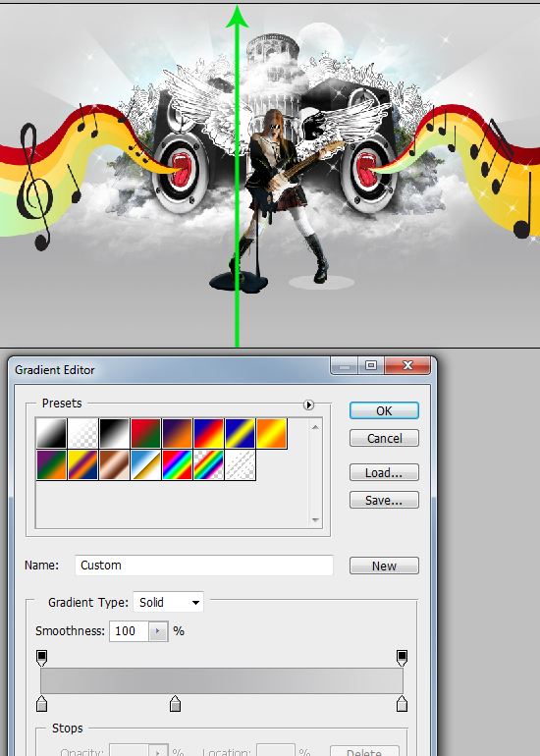The width and height of the screenshot is (540, 756).
Task: Choose the red, green gradient preset
Action: point(145,433)
